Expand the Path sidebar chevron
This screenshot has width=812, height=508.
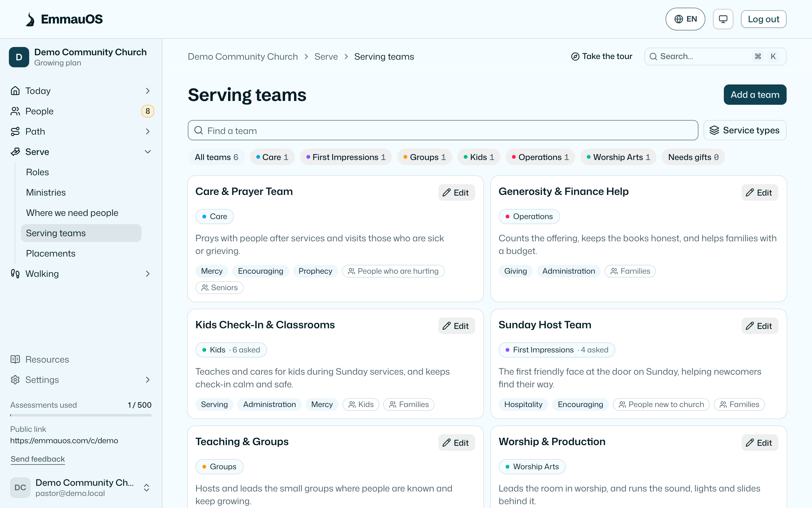click(x=147, y=131)
